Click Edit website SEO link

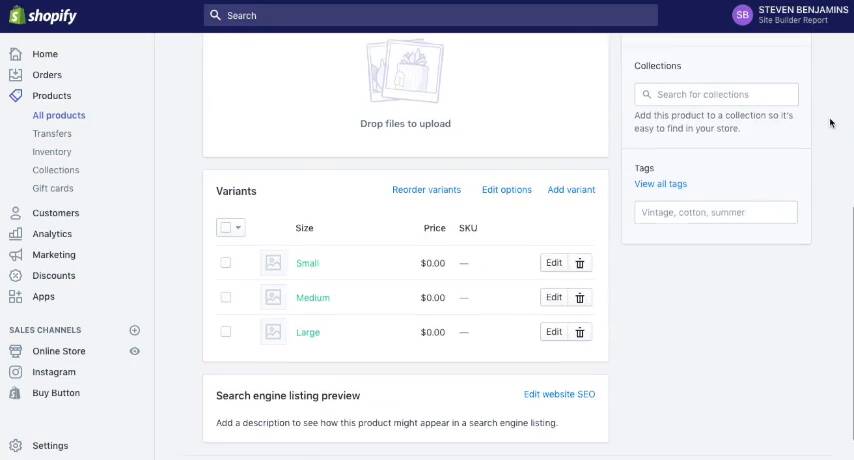click(x=559, y=394)
